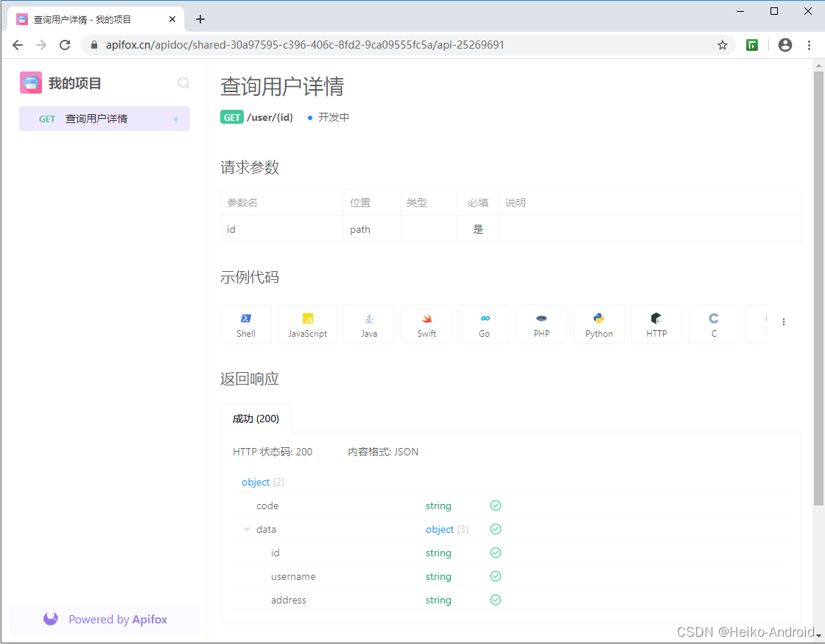Screen dimensions: 825x644
Task: Close the 查询用户详情 browser tab
Action: tap(172, 19)
